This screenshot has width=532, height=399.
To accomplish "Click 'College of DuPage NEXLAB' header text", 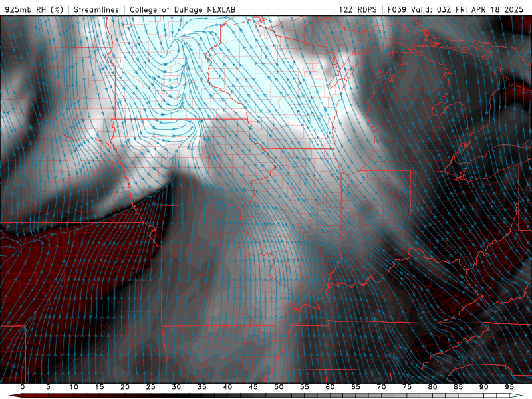I will 182,9.
